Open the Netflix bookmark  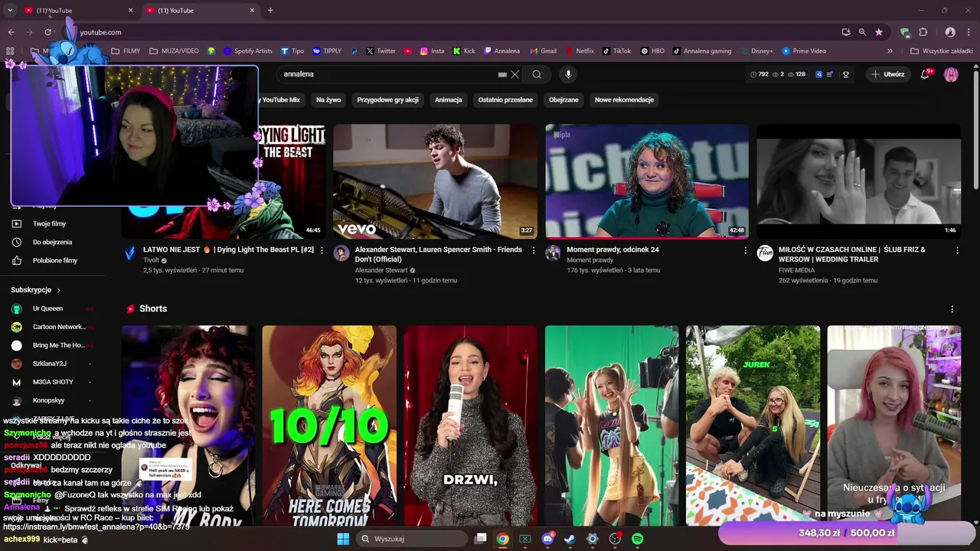[580, 51]
